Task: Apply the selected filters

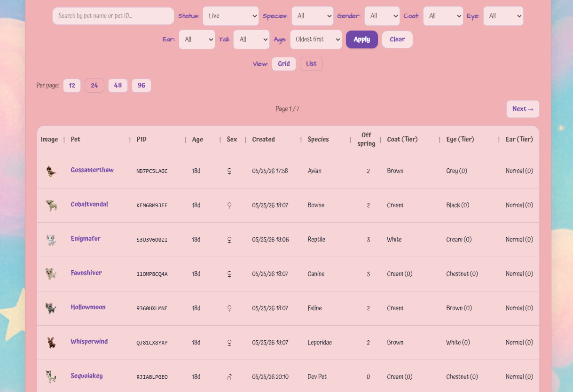Action: [x=362, y=39]
